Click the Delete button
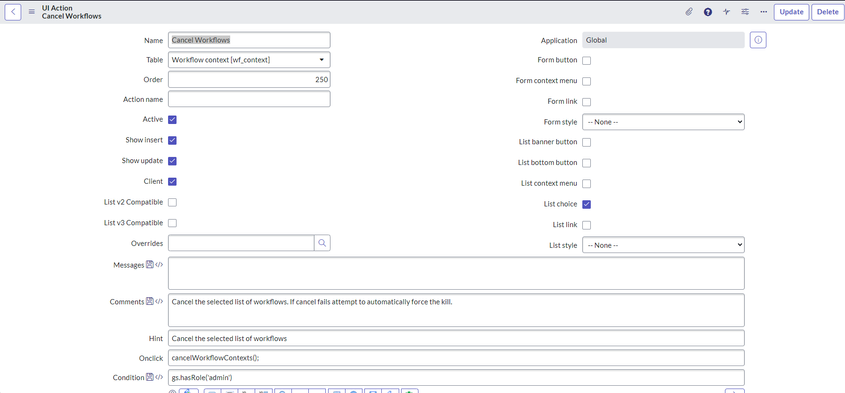This screenshot has height=393, width=845. tap(827, 12)
